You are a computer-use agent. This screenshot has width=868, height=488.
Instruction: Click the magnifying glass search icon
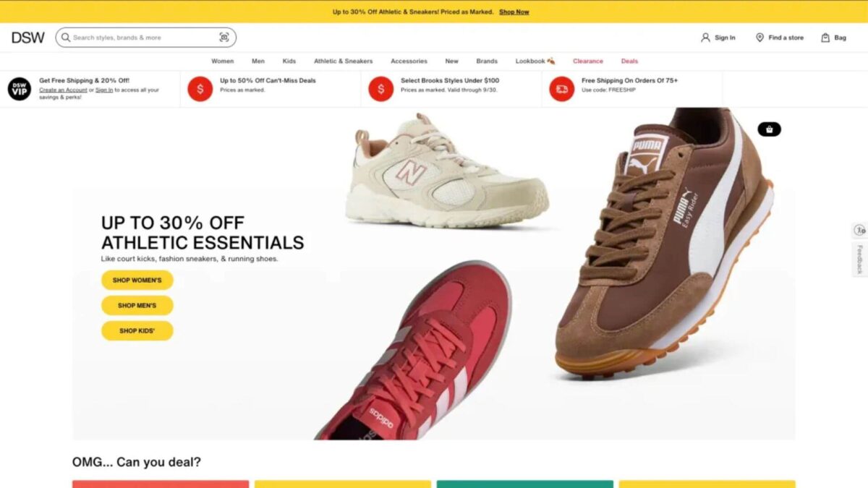[66, 38]
